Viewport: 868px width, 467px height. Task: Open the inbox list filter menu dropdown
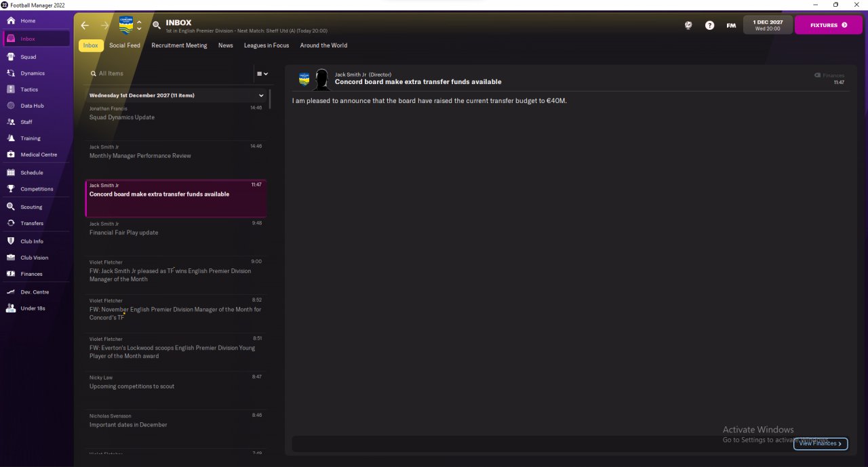click(262, 73)
